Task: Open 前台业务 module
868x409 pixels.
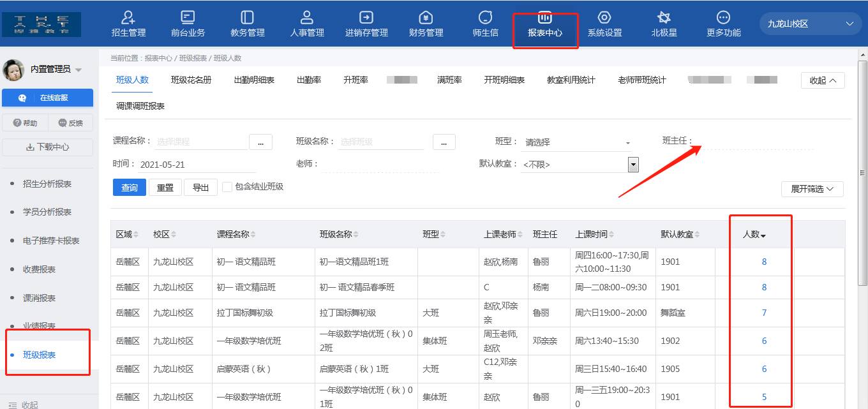Action: [188, 24]
